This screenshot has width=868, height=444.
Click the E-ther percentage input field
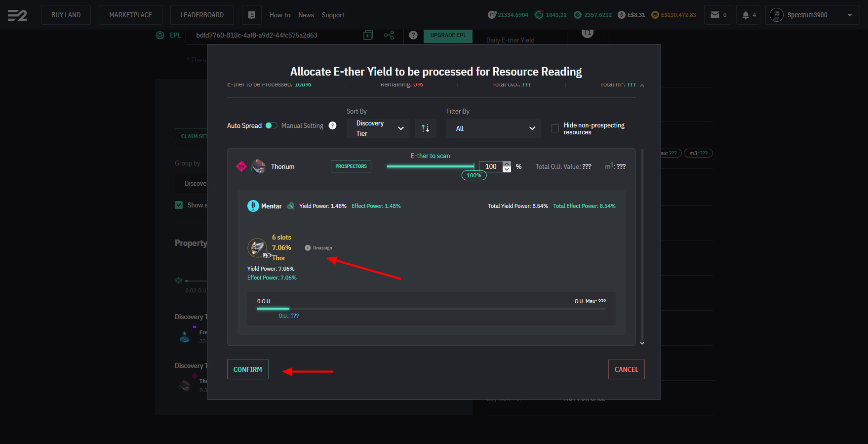click(x=491, y=166)
